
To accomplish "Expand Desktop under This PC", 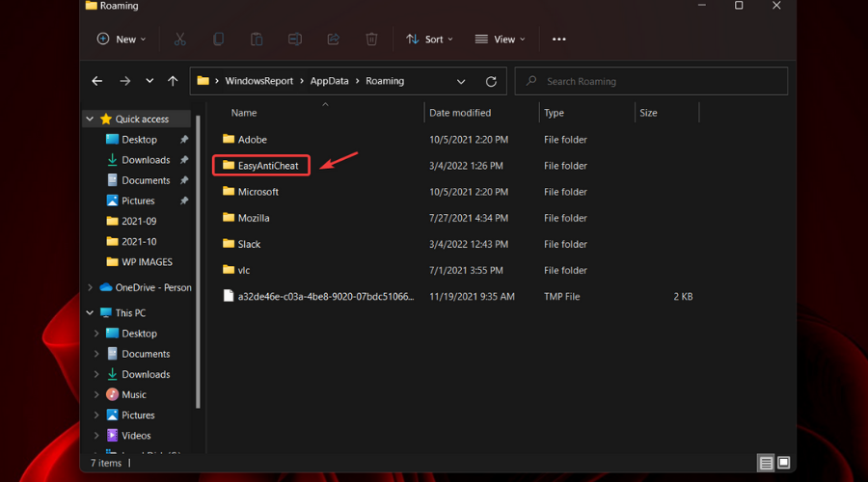I will coord(96,334).
